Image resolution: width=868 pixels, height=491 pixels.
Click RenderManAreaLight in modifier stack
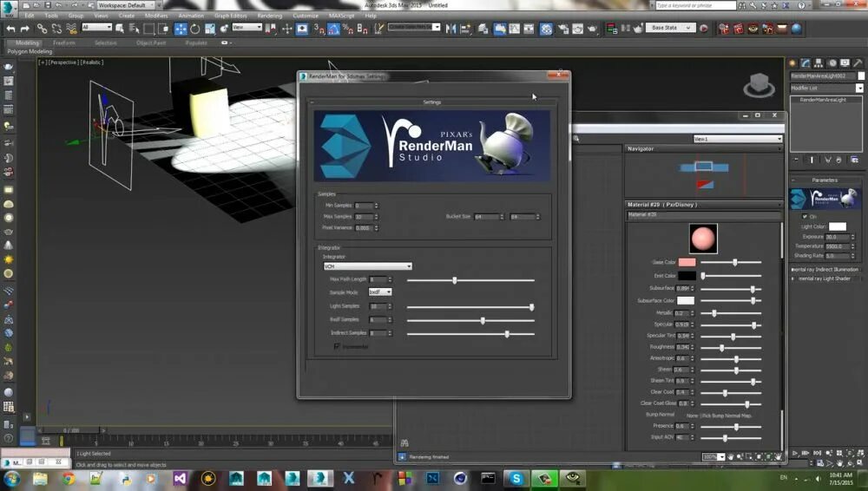pyautogui.click(x=823, y=100)
